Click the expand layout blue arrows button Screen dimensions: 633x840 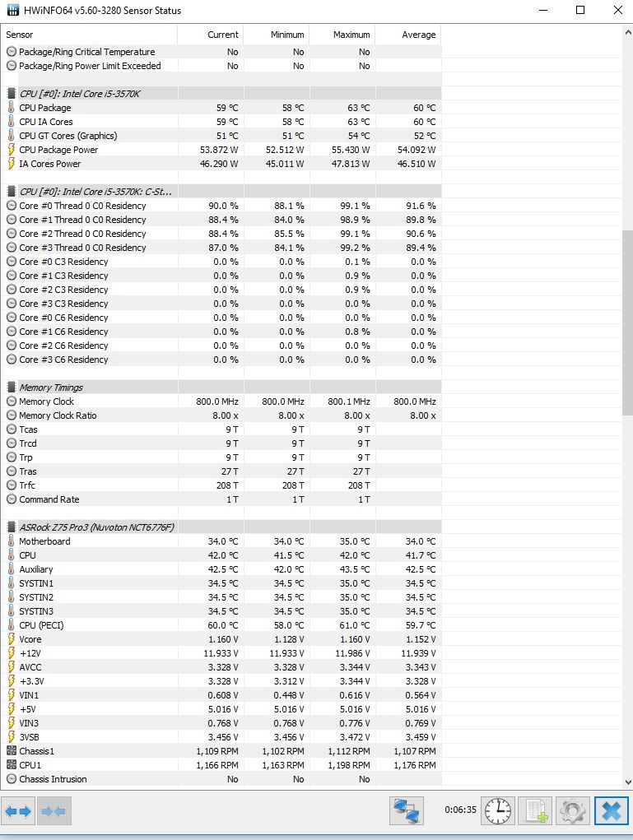(x=19, y=811)
